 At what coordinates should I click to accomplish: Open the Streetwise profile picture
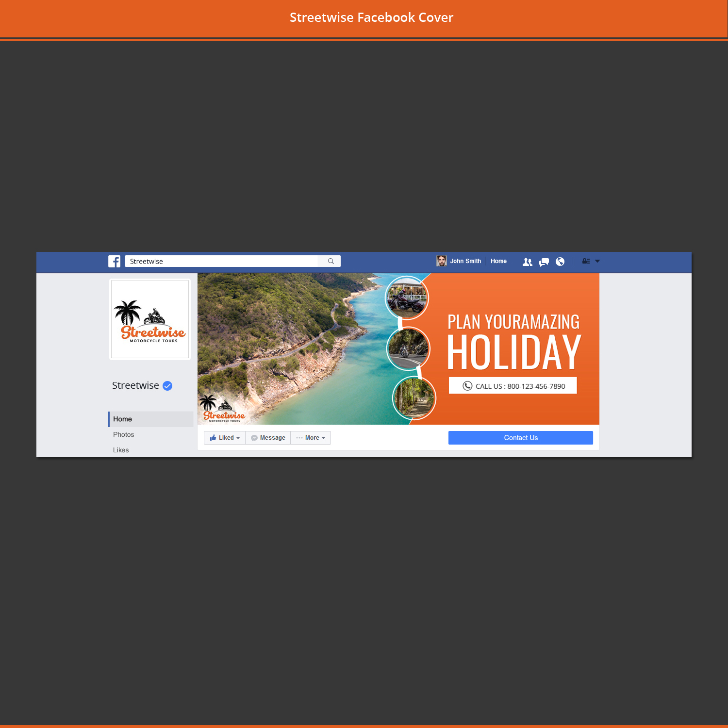(x=150, y=319)
